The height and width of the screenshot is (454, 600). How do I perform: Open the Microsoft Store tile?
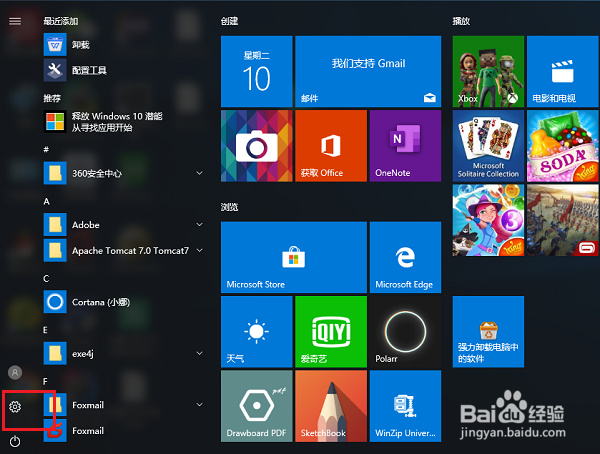[293, 257]
